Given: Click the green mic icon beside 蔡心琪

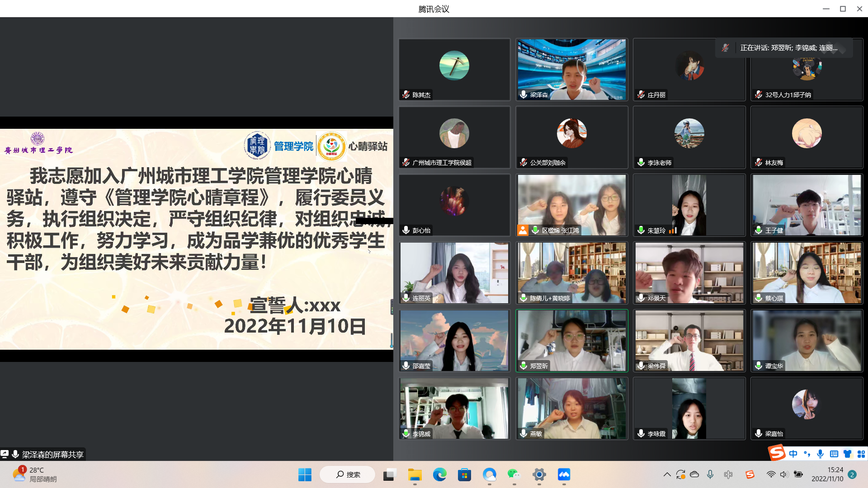Looking at the screenshot, I should pyautogui.click(x=759, y=298).
